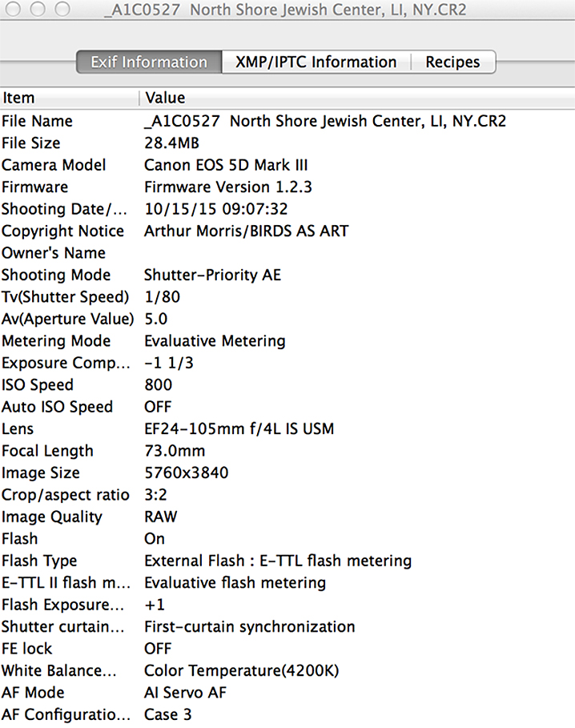Select the value Evaluative flash metering

(235, 583)
